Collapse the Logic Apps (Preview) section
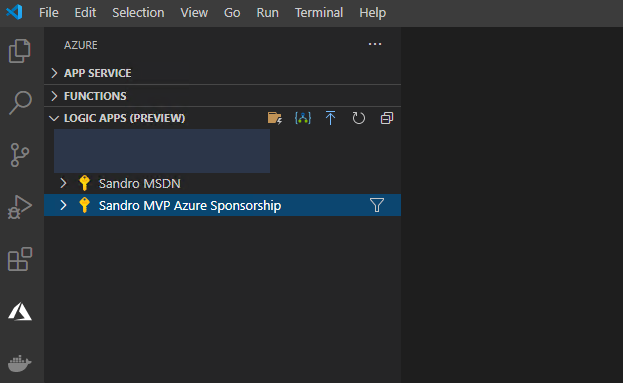This screenshot has height=383, width=623. click(54, 118)
